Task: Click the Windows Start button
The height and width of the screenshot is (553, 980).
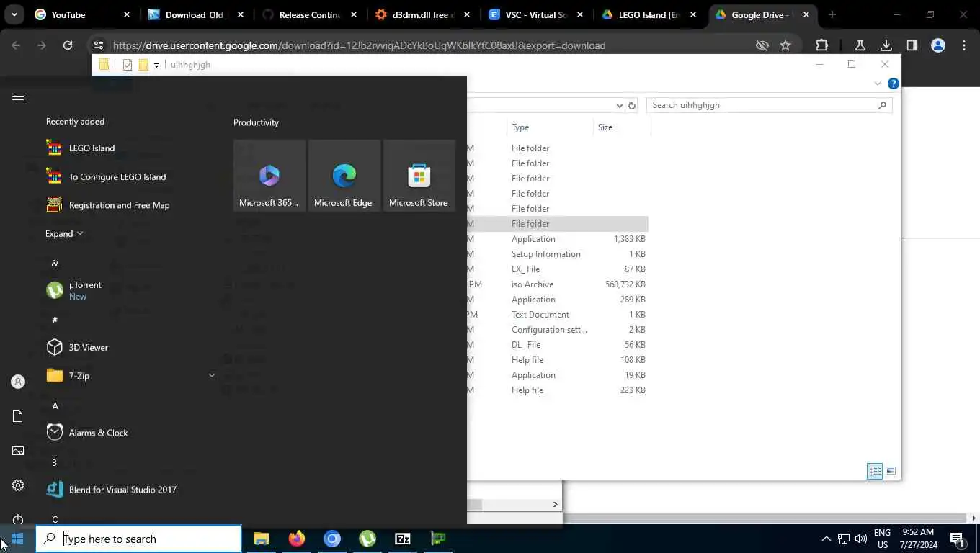Action: [x=17, y=539]
